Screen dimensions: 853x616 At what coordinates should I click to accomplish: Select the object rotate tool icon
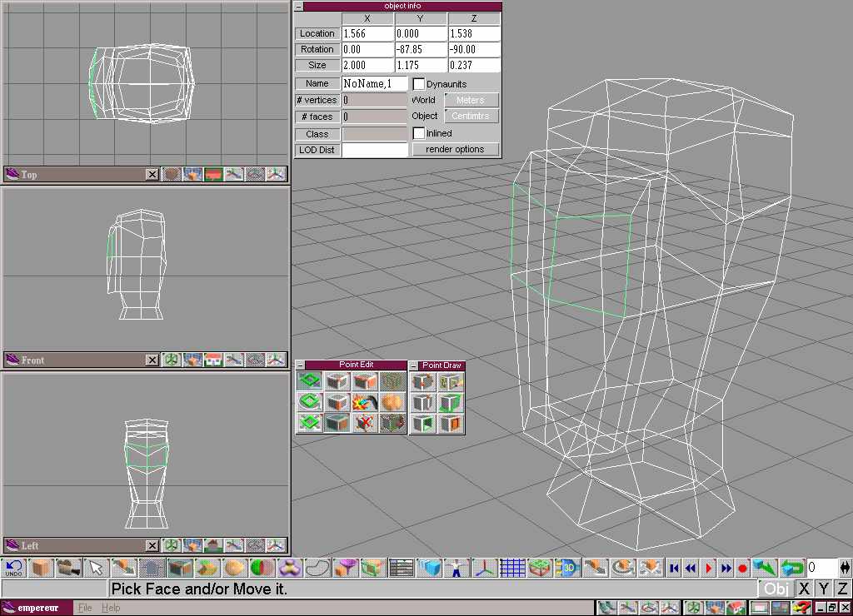(623, 569)
